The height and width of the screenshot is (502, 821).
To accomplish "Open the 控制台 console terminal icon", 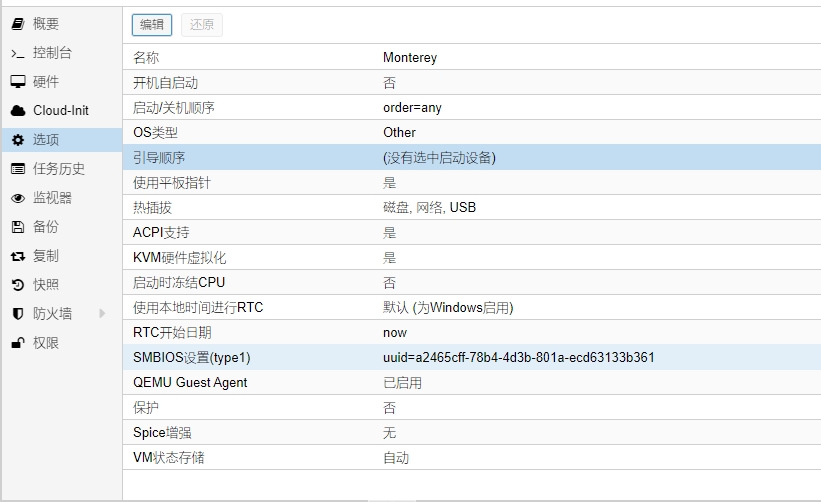I will click(x=18, y=53).
